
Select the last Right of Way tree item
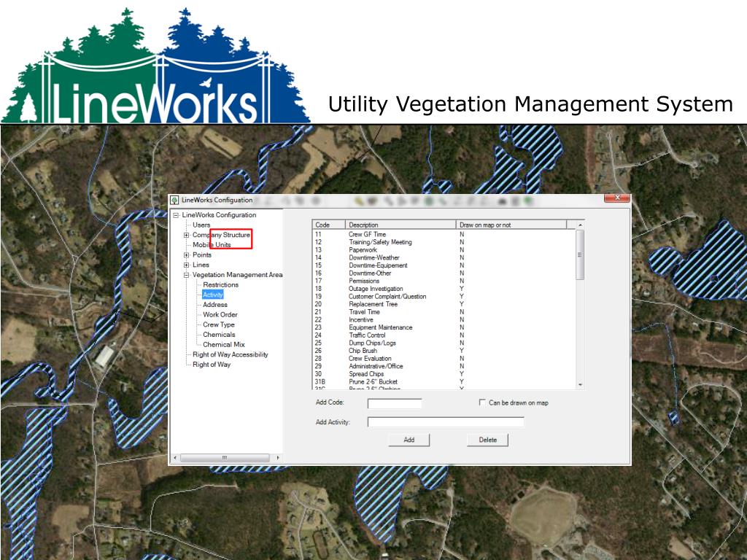click(x=212, y=365)
